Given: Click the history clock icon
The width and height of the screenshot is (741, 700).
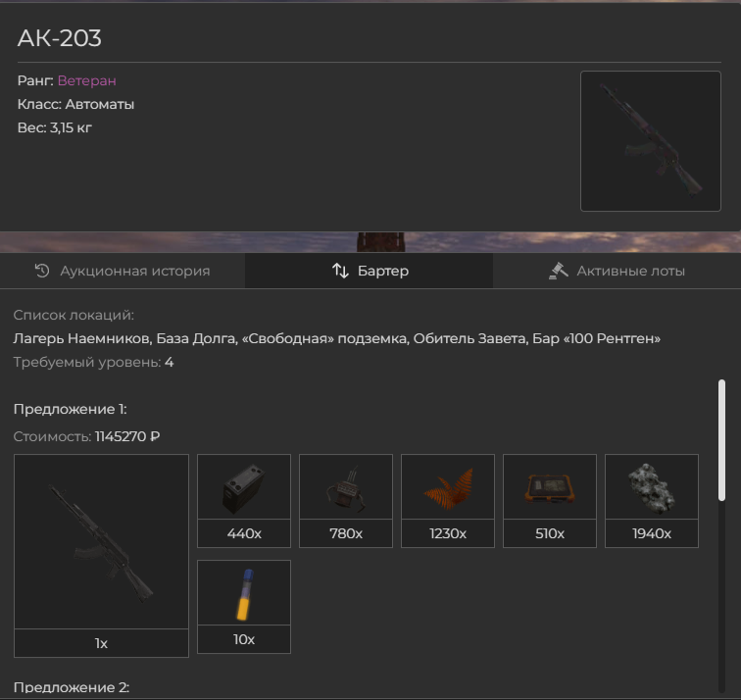Looking at the screenshot, I should [x=42, y=271].
